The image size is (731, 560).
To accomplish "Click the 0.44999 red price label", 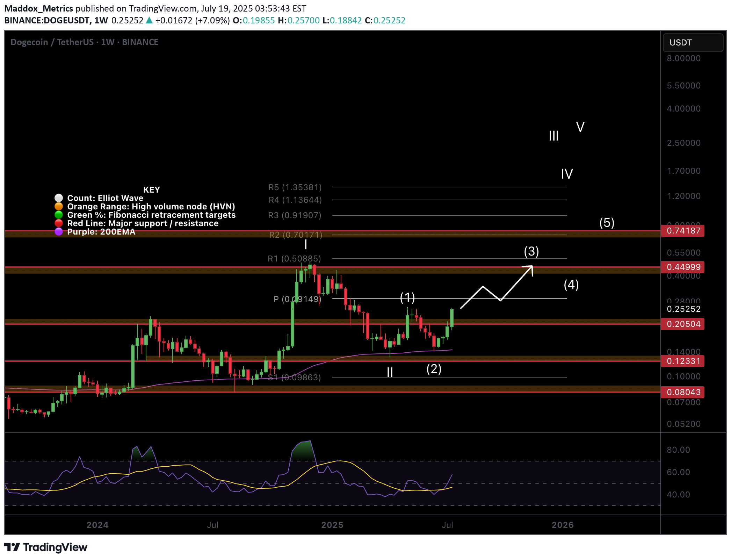I will pyautogui.click(x=683, y=267).
